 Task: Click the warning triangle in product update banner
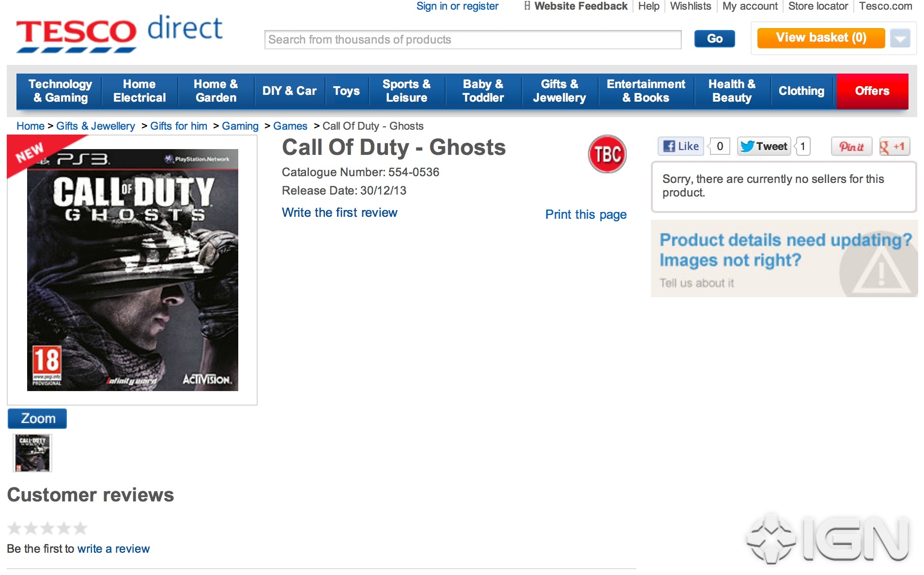click(881, 272)
